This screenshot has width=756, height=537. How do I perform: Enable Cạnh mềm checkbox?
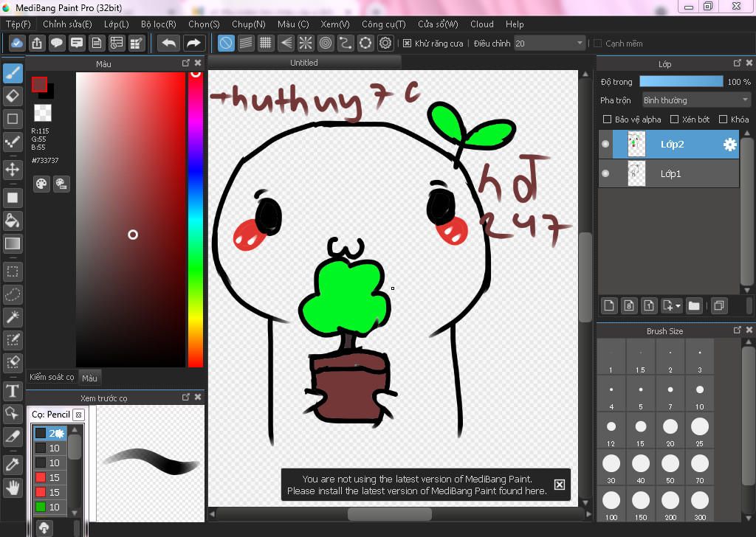(598, 44)
